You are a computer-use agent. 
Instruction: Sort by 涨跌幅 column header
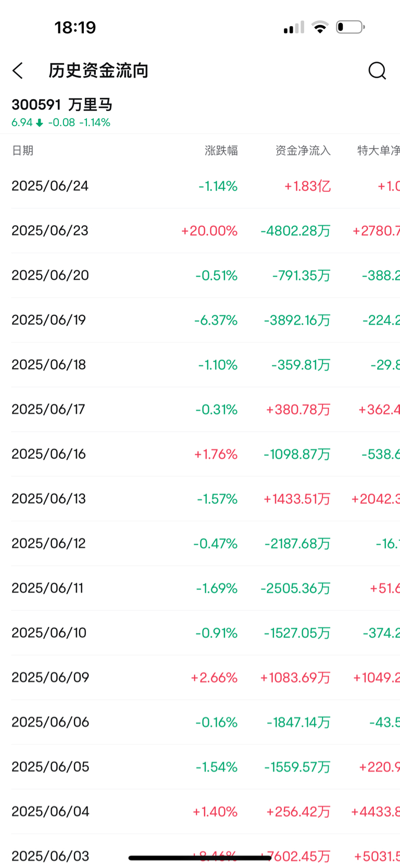[x=221, y=151]
